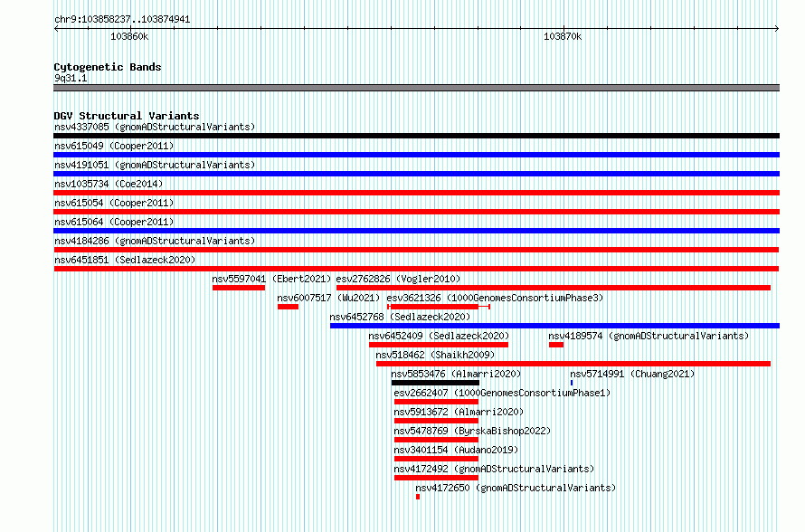Screen dimensions: 805x532
Task: Click the right arrowhead of the ruler
Action: (777, 29)
